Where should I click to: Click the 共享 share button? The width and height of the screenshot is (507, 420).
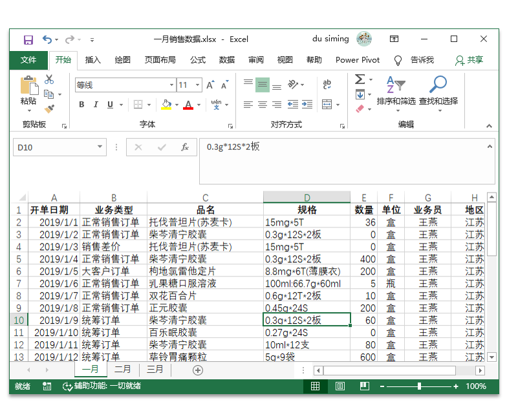[469, 60]
